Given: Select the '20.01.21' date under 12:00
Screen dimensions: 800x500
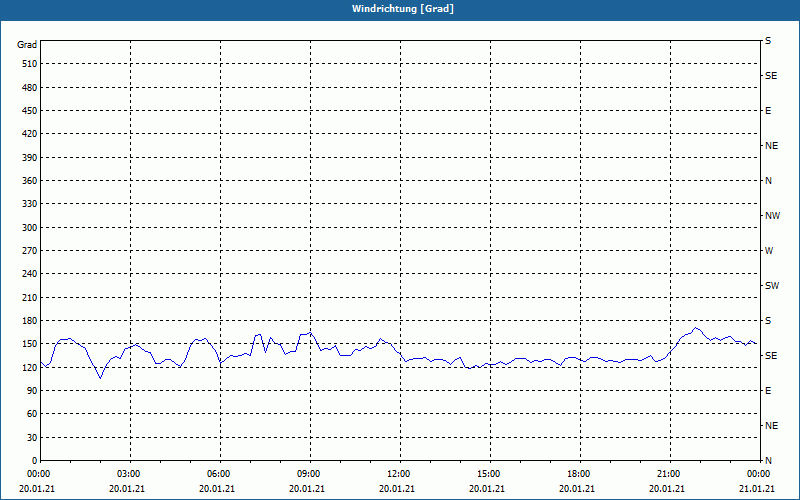Looking at the screenshot, I should tap(397, 488).
